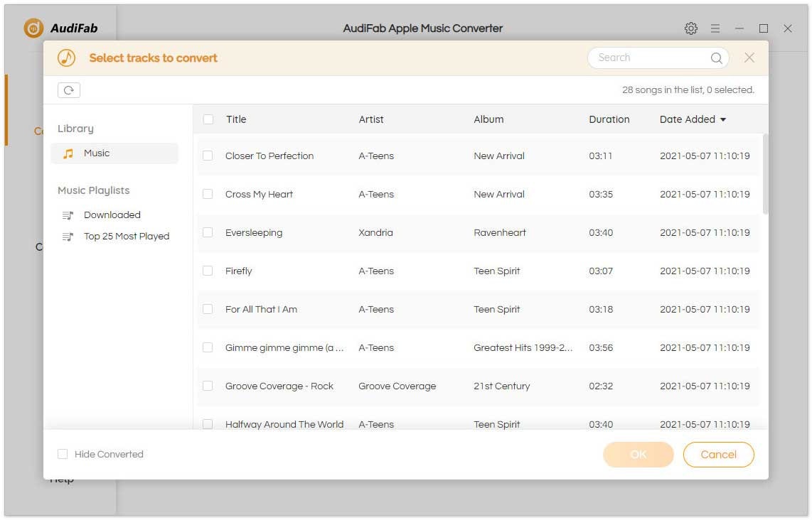This screenshot has height=520, width=812.
Task: Click duration 03:56 cell
Action: [x=601, y=347]
